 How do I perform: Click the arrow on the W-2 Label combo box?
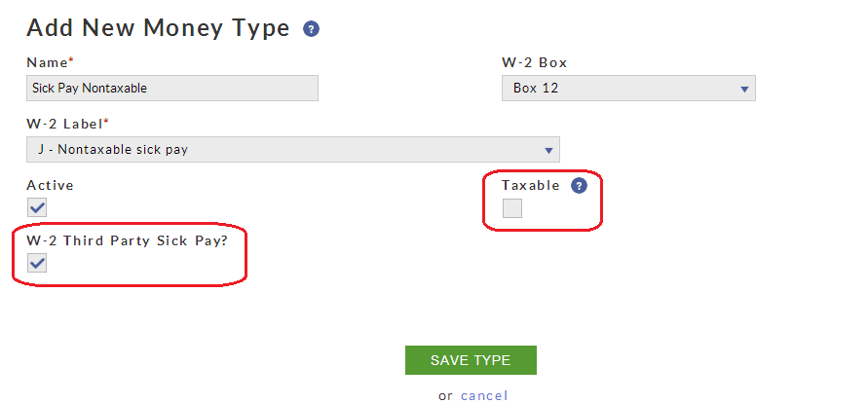pyautogui.click(x=548, y=151)
